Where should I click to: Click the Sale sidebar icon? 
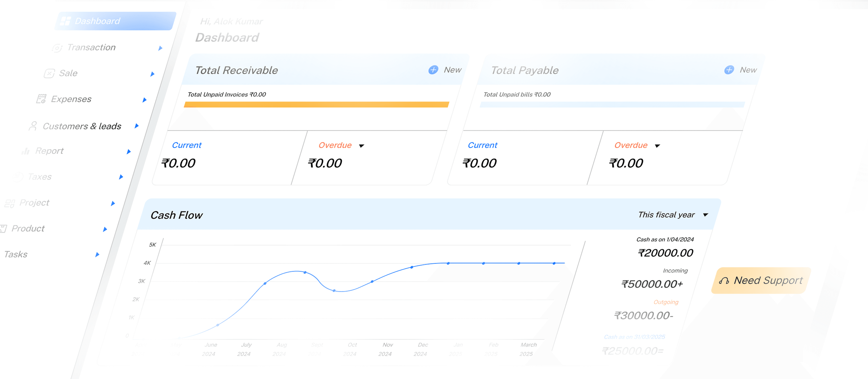point(49,74)
